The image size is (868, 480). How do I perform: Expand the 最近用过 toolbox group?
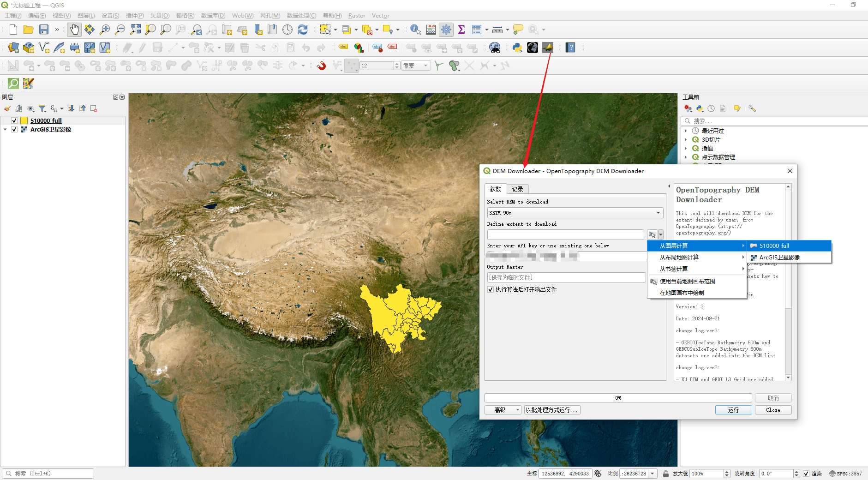coord(686,131)
